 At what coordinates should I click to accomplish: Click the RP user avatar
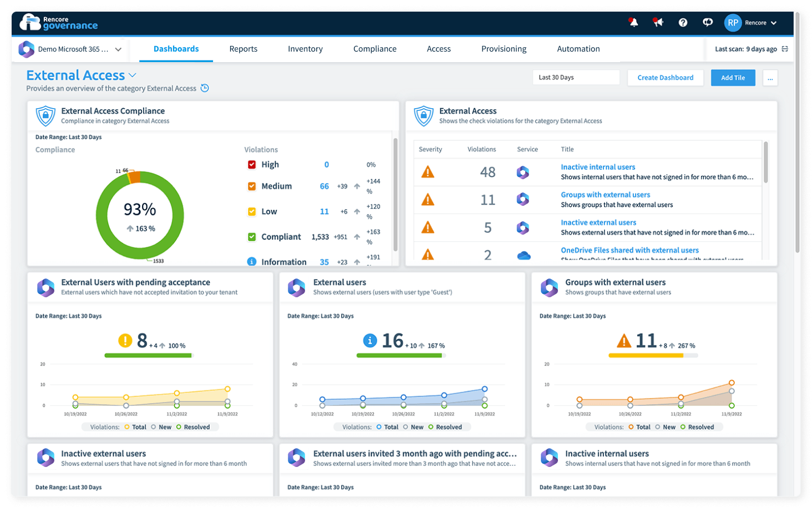point(733,23)
